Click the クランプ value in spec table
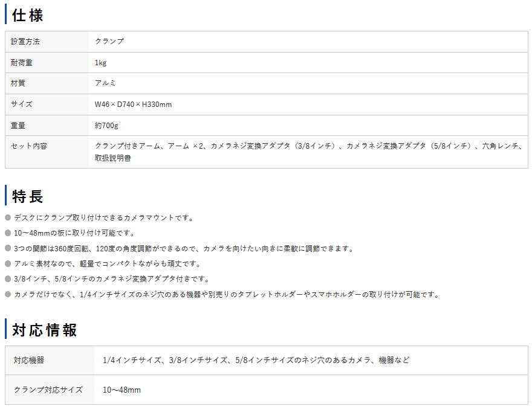Viewport: 532px width, 409px height. coord(109,42)
